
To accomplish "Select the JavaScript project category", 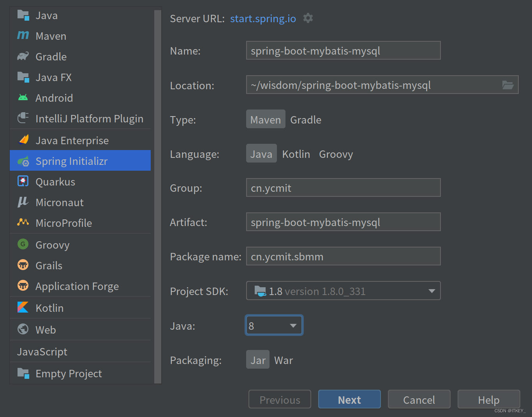I will tap(42, 352).
